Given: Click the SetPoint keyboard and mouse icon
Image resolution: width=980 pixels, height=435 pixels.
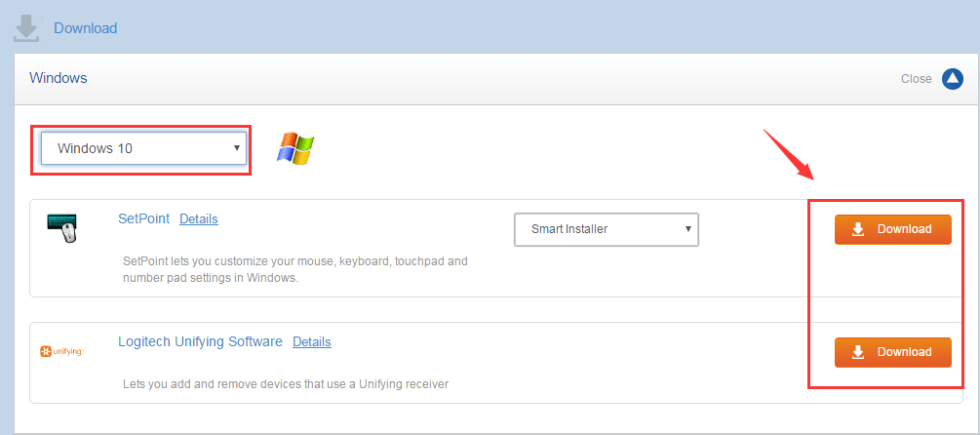Looking at the screenshot, I should point(61,228).
